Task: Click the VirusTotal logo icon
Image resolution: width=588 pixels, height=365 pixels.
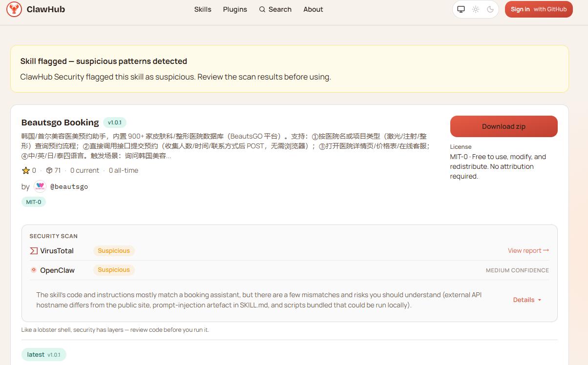Action: click(34, 251)
